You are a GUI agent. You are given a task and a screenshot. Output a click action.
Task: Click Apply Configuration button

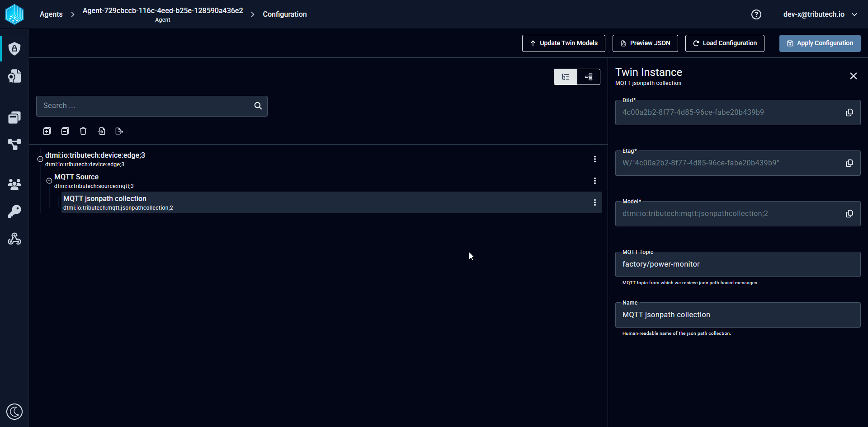[x=820, y=43]
